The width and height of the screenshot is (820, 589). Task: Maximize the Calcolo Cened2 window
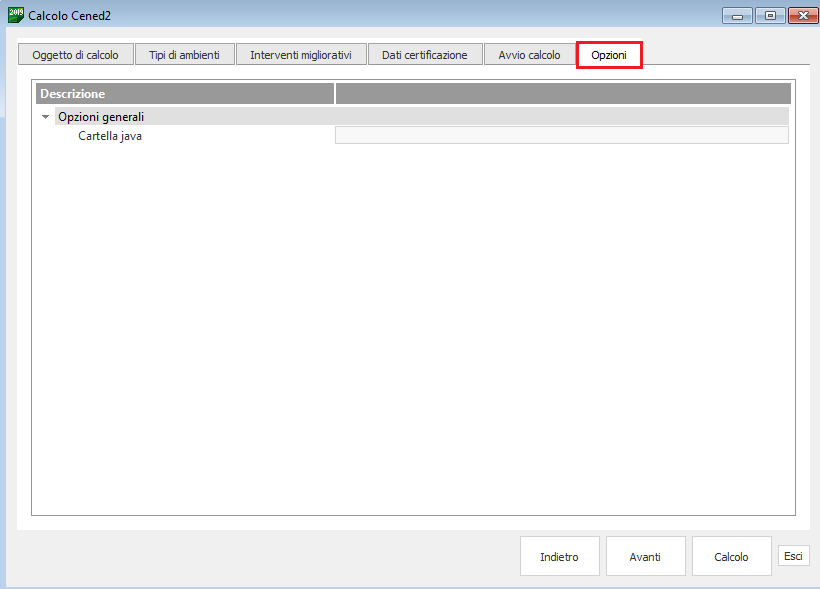coord(770,15)
